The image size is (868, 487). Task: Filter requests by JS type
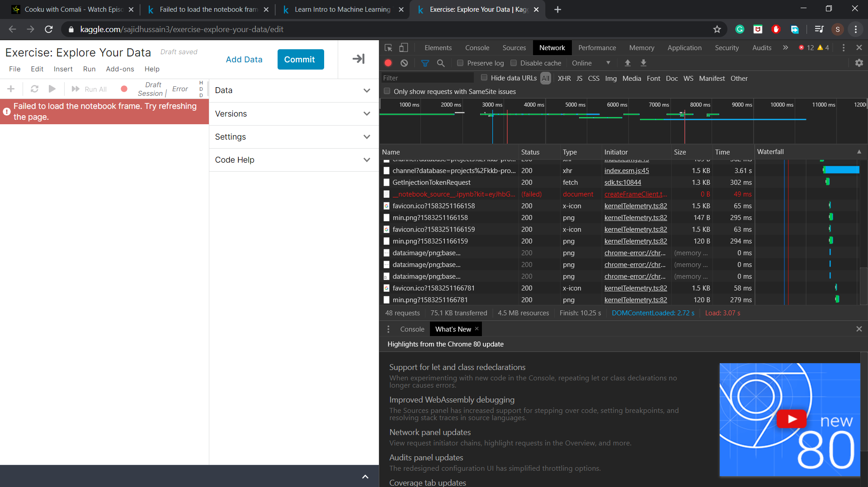[579, 79]
